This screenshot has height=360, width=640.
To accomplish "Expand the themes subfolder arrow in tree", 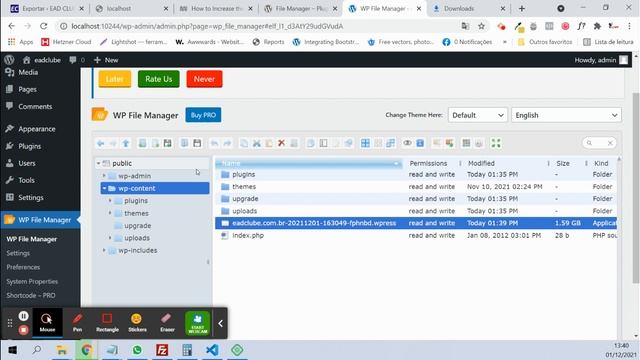I will point(110,213).
